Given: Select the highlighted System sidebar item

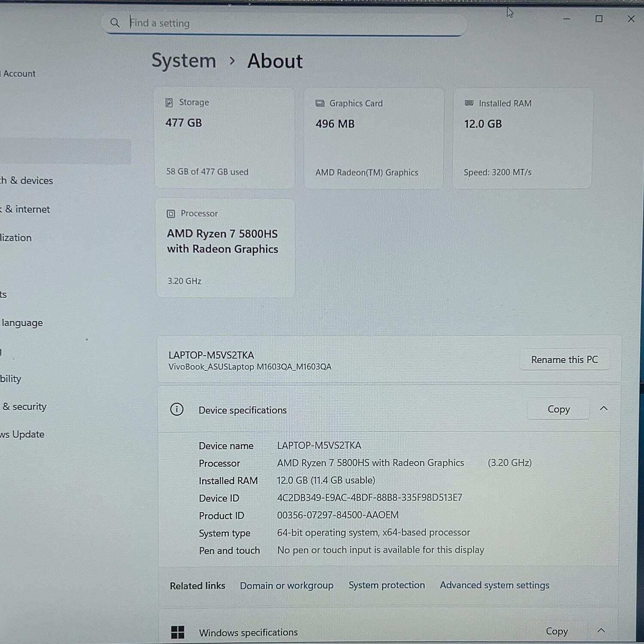Looking at the screenshot, I should 65,152.
